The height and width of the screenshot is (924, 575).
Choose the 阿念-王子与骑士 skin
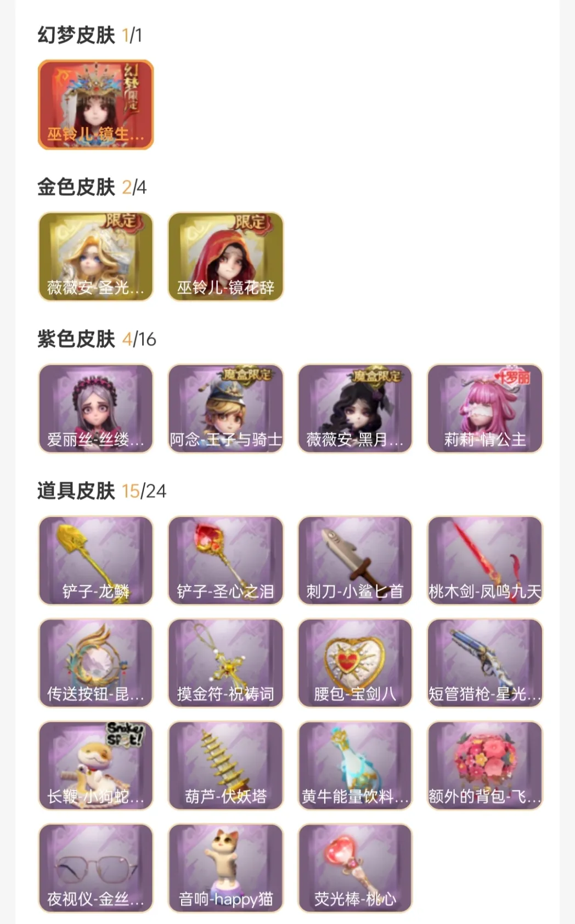226,409
